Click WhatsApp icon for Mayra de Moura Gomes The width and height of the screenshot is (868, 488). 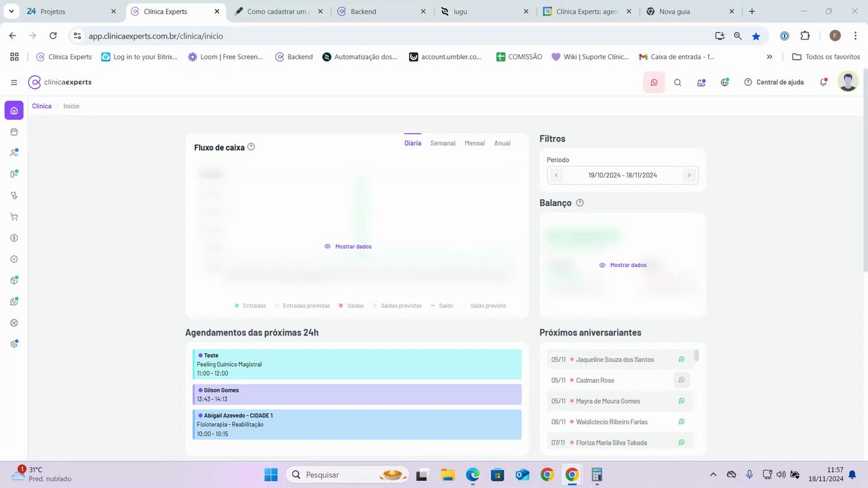pos(682,401)
